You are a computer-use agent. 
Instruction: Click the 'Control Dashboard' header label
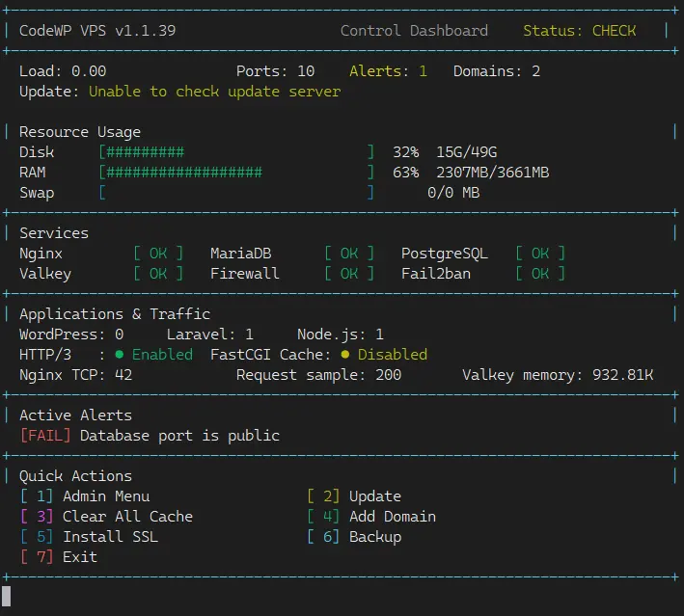coord(414,31)
